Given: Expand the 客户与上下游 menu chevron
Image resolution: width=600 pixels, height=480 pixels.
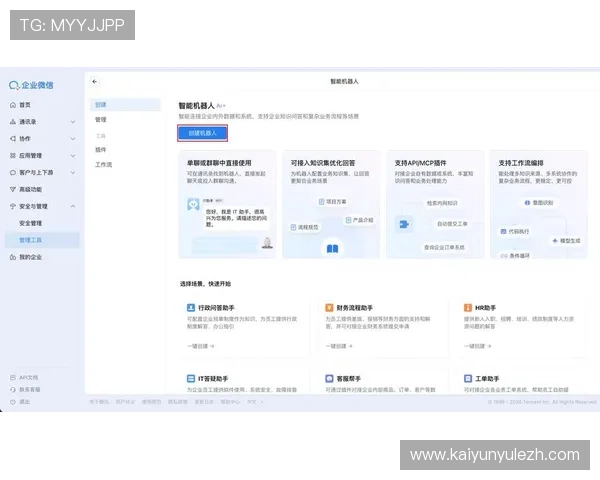Looking at the screenshot, I should [x=73, y=172].
